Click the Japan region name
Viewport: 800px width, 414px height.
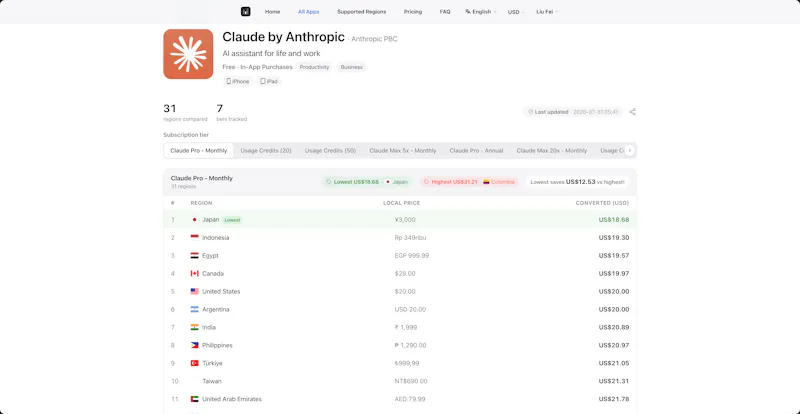(211, 220)
